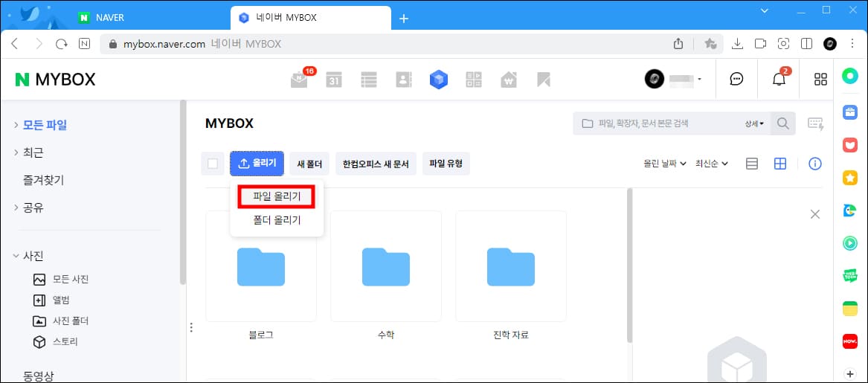This screenshot has width=868, height=383.
Task: Open a new browser tab
Action: click(x=404, y=19)
